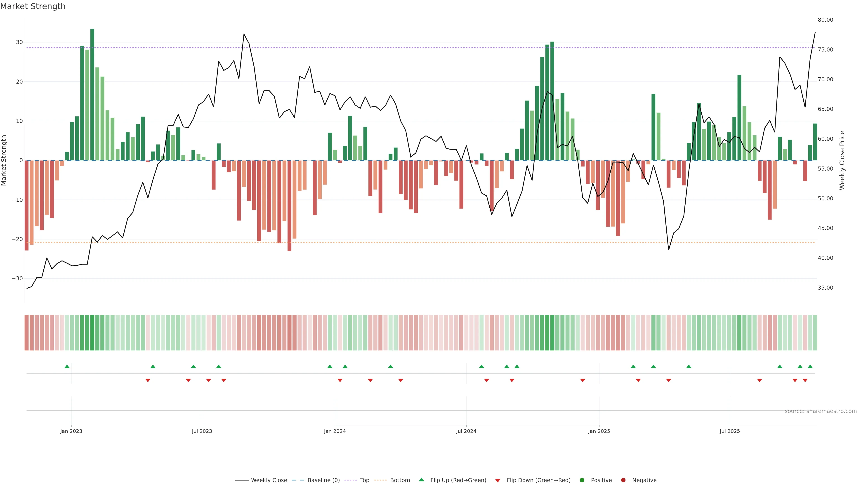Click the red Negative legend dot

click(x=623, y=480)
